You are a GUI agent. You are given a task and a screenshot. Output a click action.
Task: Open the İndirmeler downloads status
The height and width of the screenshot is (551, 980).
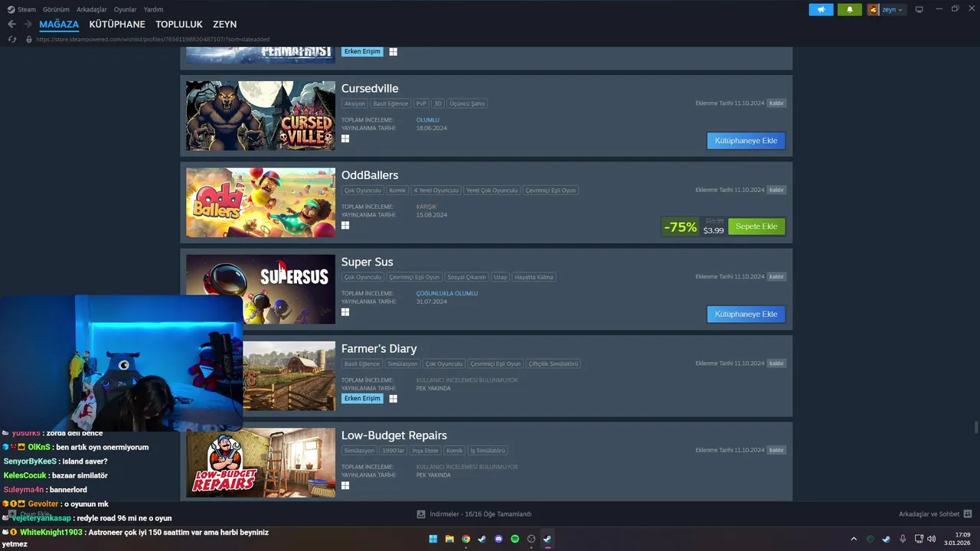474,514
